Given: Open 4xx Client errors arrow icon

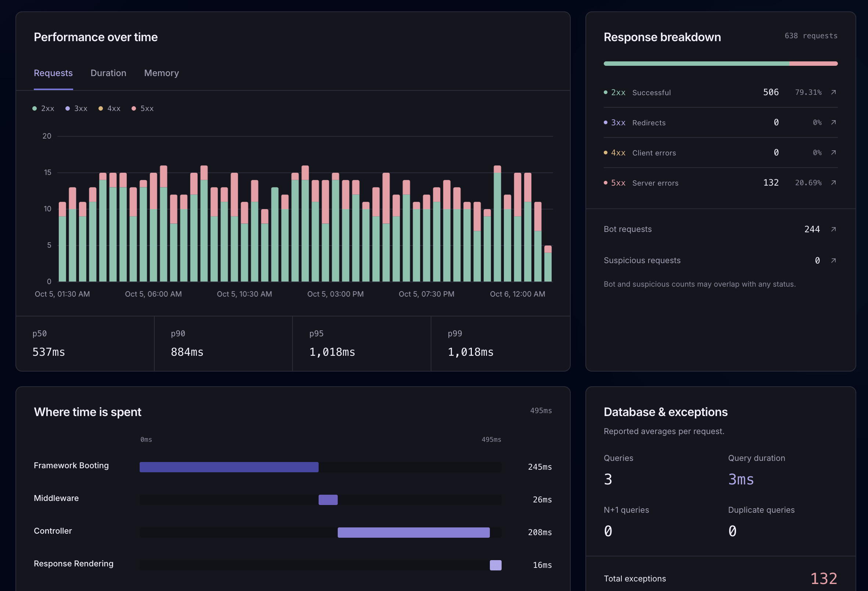Looking at the screenshot, I should click(x=833, y=153).
